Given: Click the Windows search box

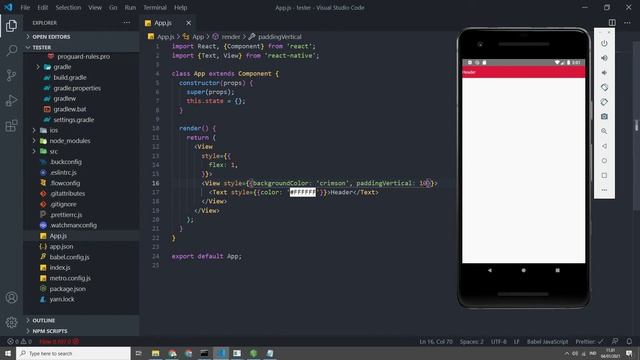Looking at the screenshot, I should tap(73, 353).
